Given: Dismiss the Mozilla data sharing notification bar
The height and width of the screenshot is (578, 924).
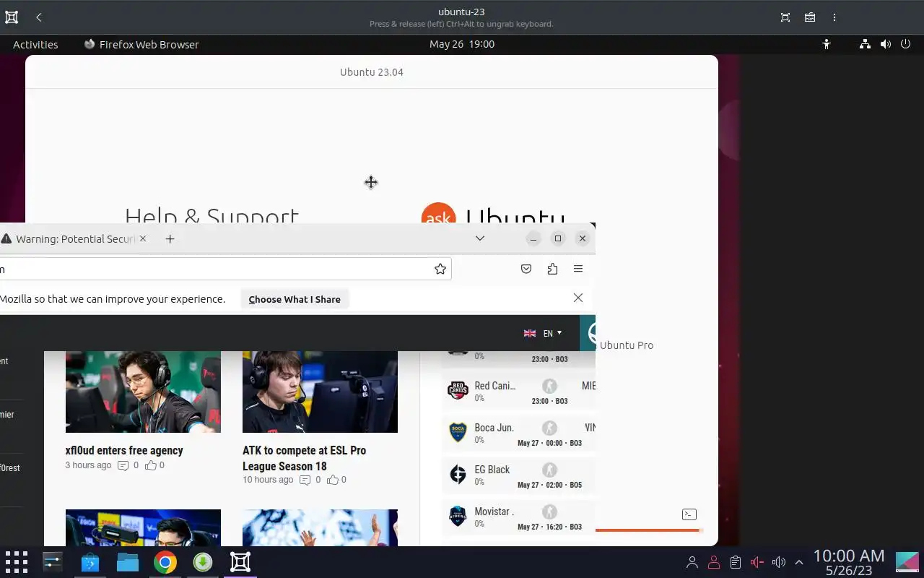Looking at the screenshot, I should coord(578,298).
